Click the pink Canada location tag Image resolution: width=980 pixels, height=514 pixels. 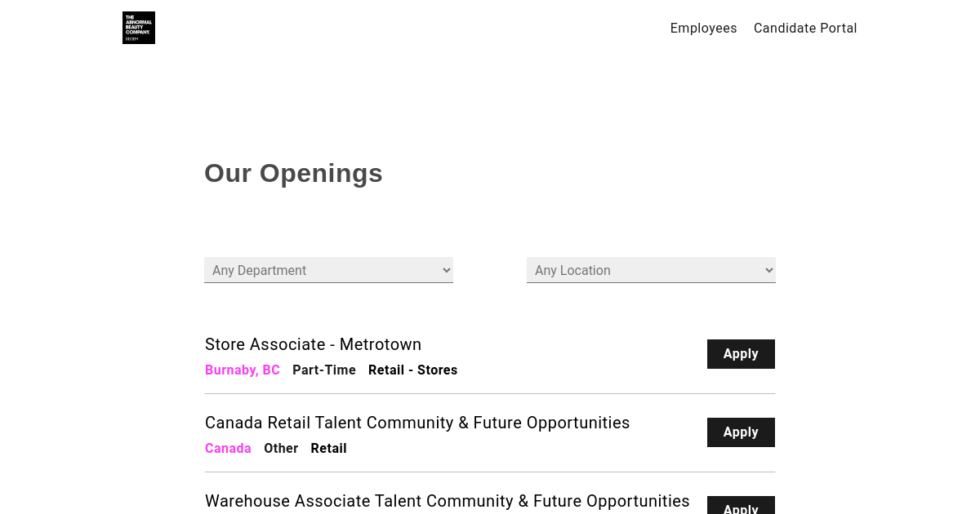(x=228, y=449)
